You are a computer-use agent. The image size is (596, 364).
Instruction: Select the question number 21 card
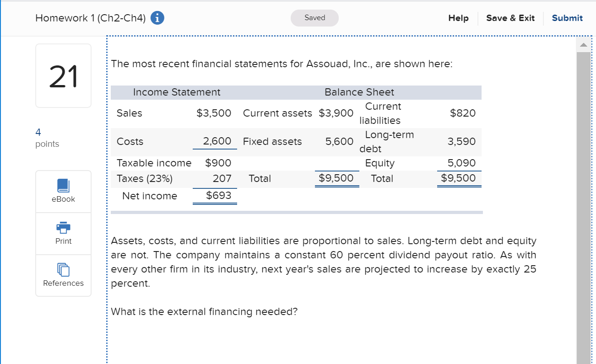63,75
